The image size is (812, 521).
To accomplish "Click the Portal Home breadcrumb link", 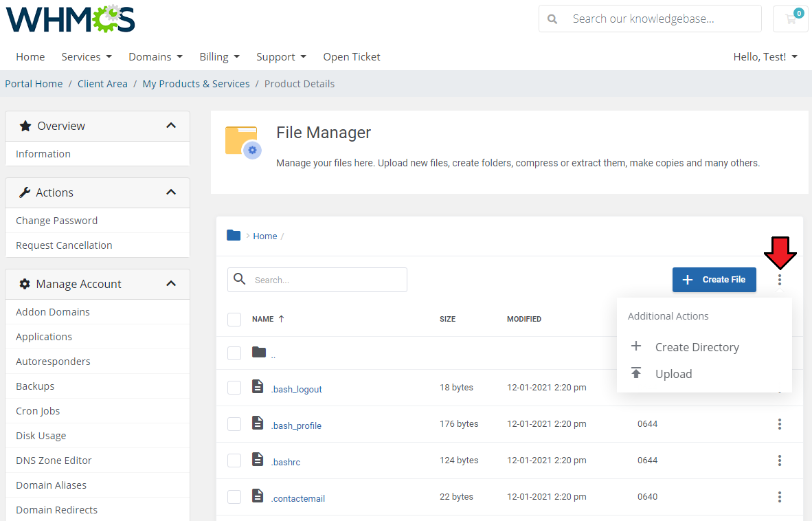I will [34, 84].
